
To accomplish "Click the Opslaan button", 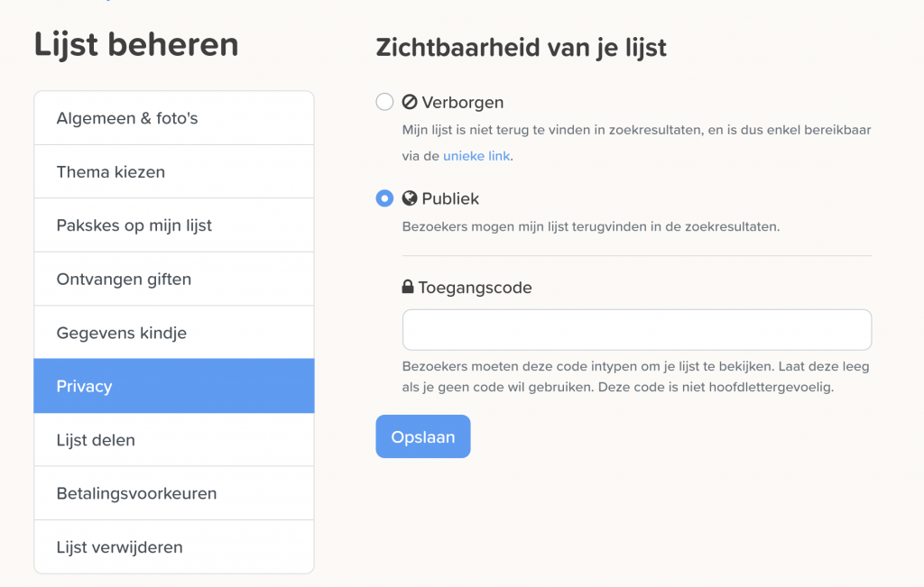I will [423, 436].
